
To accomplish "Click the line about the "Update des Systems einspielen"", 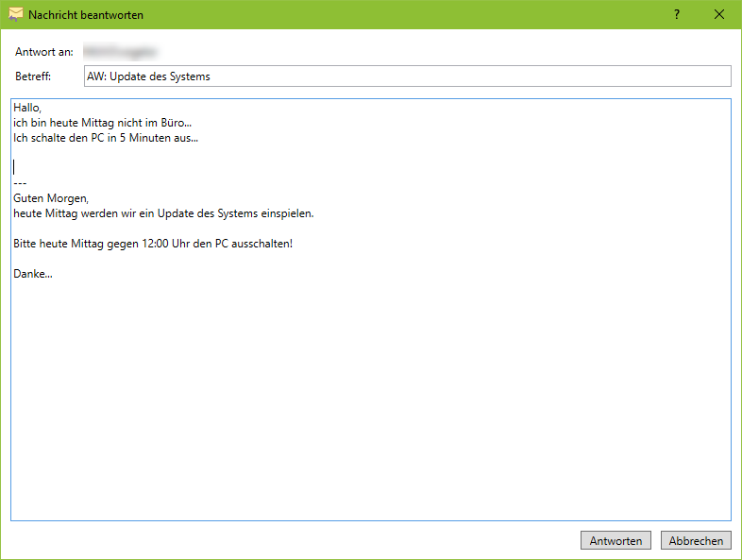I will tap(163, 213).
